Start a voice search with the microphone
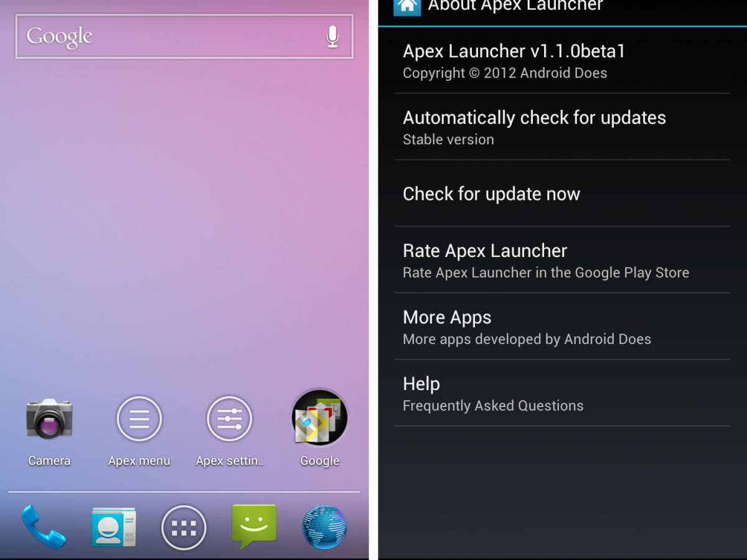The height and width of the screenshot is (560, 747). coord(332,36)
